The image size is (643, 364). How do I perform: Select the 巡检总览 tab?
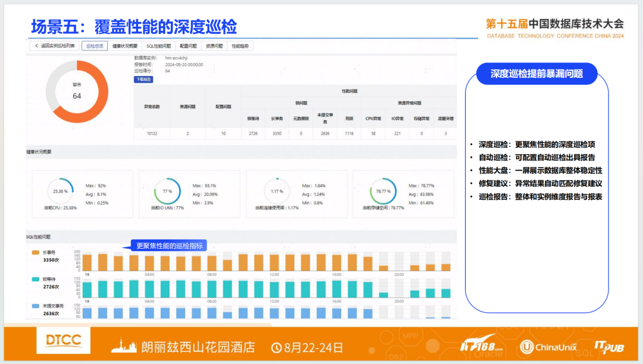95,46
